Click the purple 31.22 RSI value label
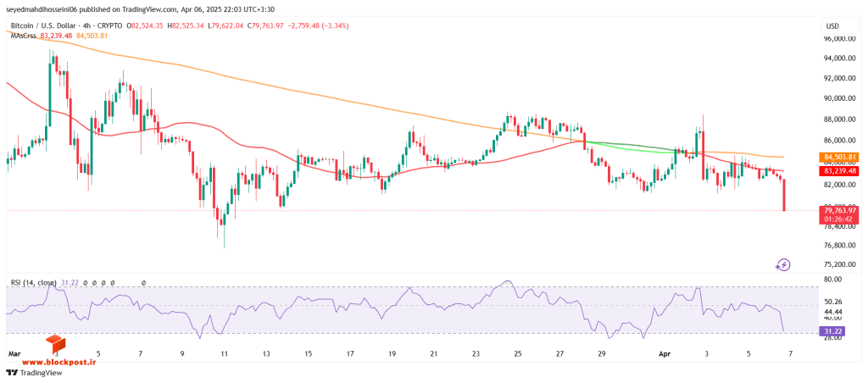Viewport: 868px width, 383px height. click(832, 331)
